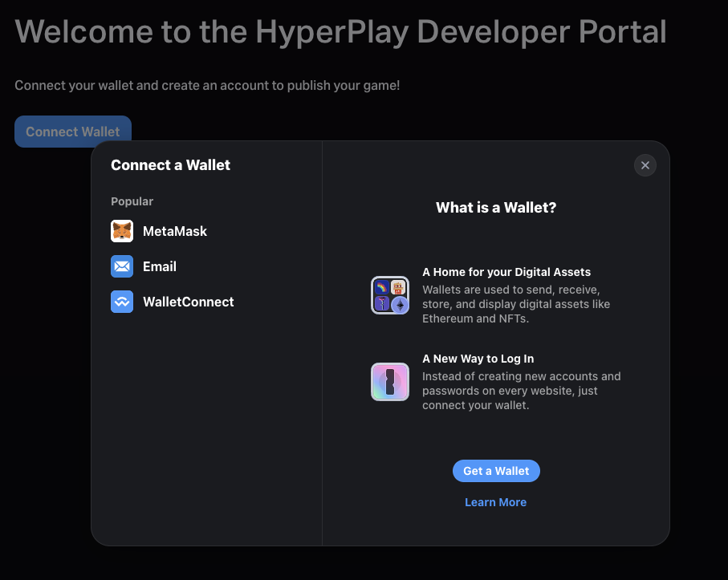The height and width of the screenshot is (580, 728).
Task: Click 'A New Way to Log In' title
Action: [478, 359]
